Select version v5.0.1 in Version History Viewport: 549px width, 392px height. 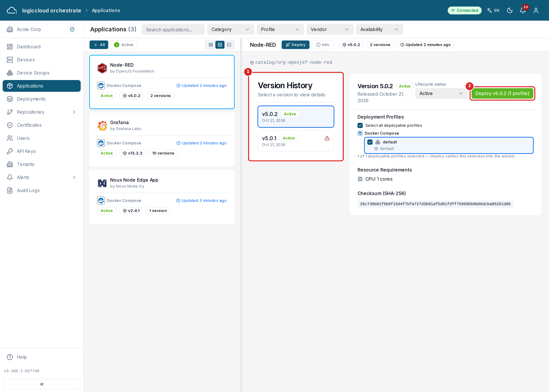[x=296, y=141]
